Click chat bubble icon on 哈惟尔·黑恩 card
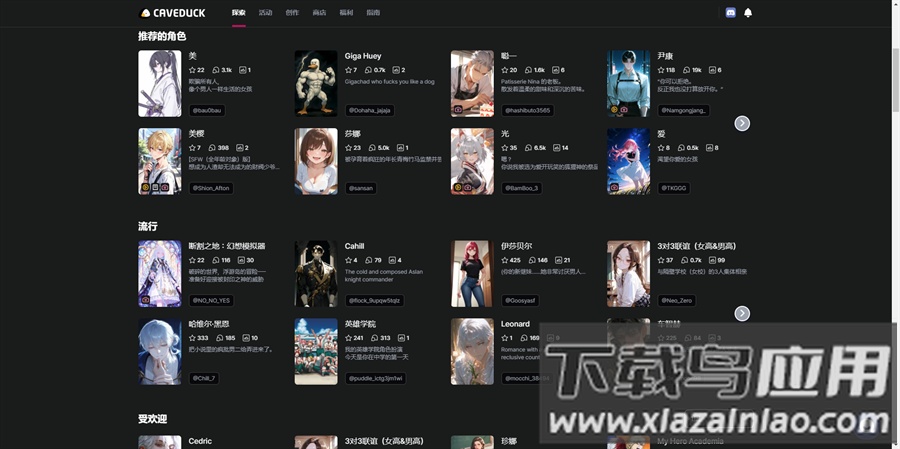 220,338
